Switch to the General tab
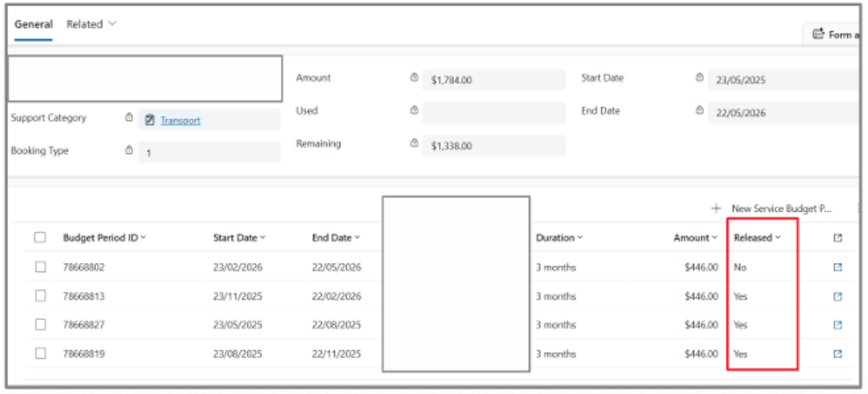The image size is (868, 394). coord(34,24)
